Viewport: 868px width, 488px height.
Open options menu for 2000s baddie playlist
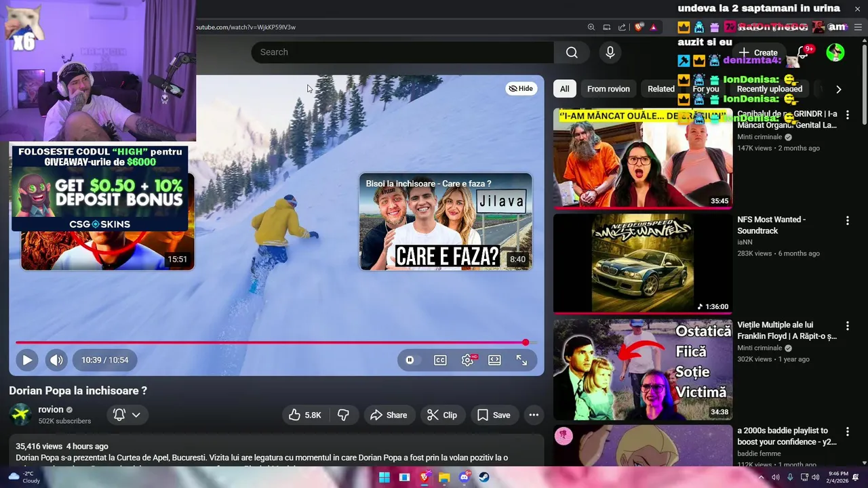847,431
